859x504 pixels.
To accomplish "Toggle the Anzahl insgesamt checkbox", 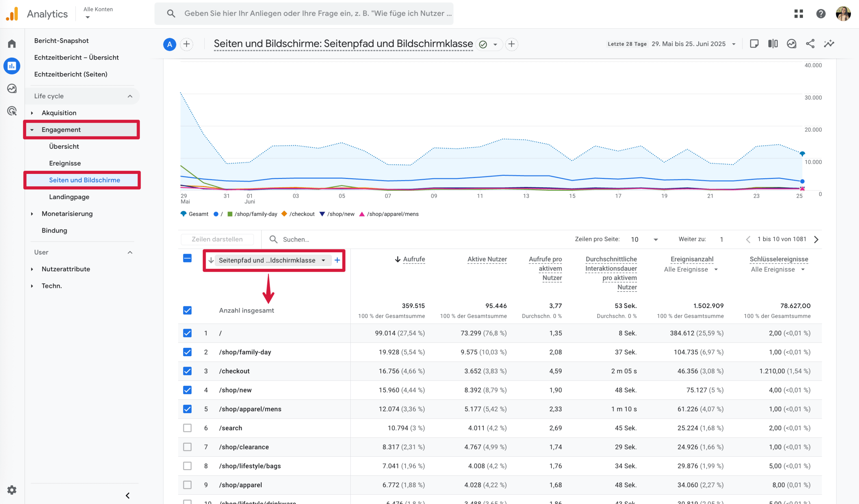I will 187,310.
